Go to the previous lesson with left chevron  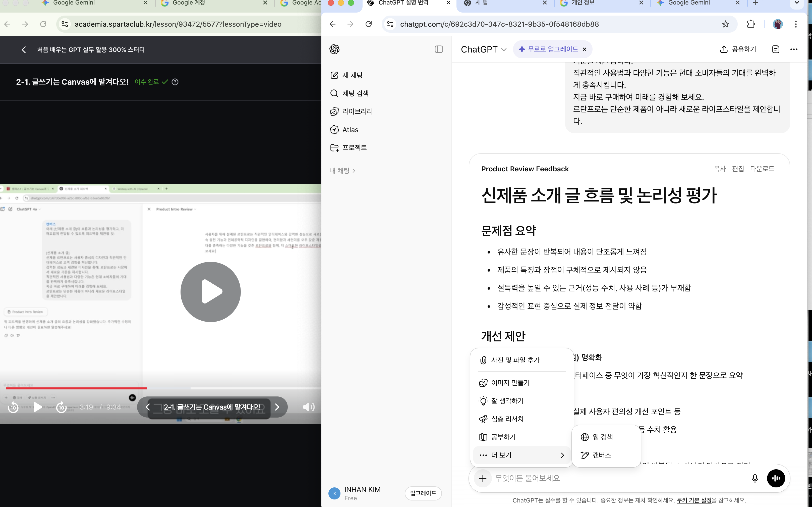point(147,407)
